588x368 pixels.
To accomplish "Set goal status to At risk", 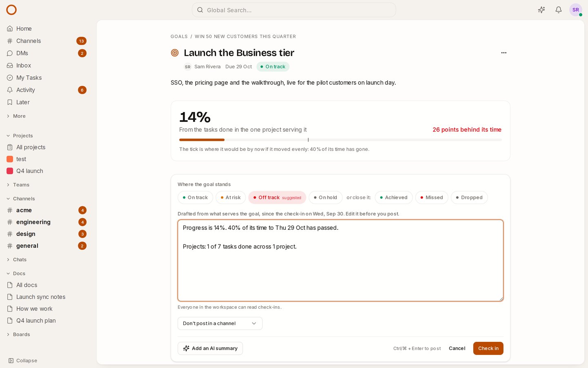I will click(231, 197).
